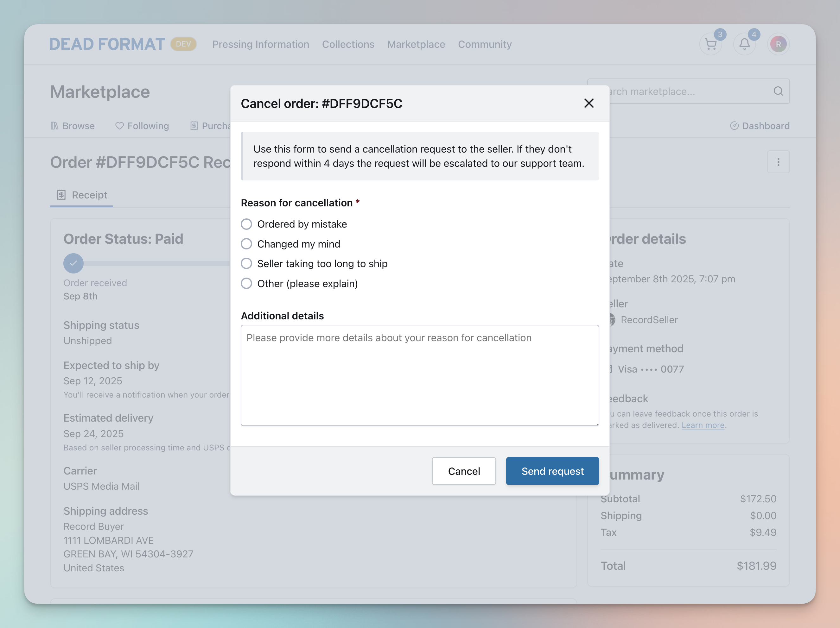Open the shopping cart
This screenshot has height=628, width=840.
pos(710,44)
